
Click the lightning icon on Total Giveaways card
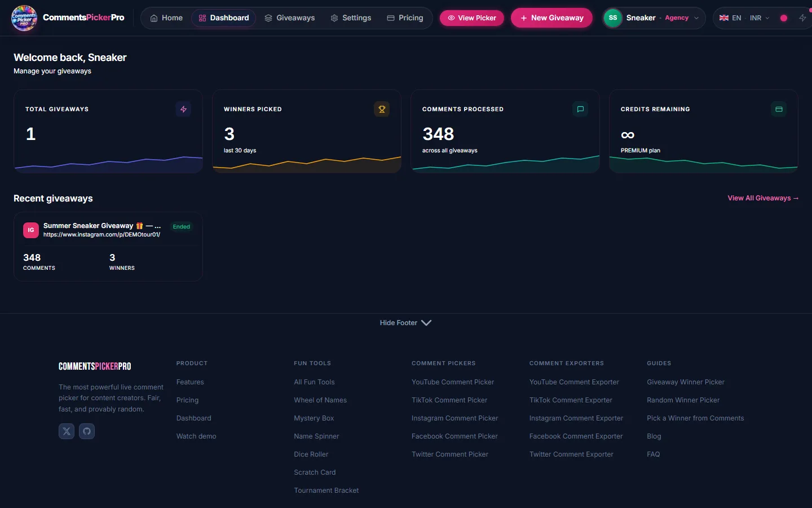click(x=183, y=109)
